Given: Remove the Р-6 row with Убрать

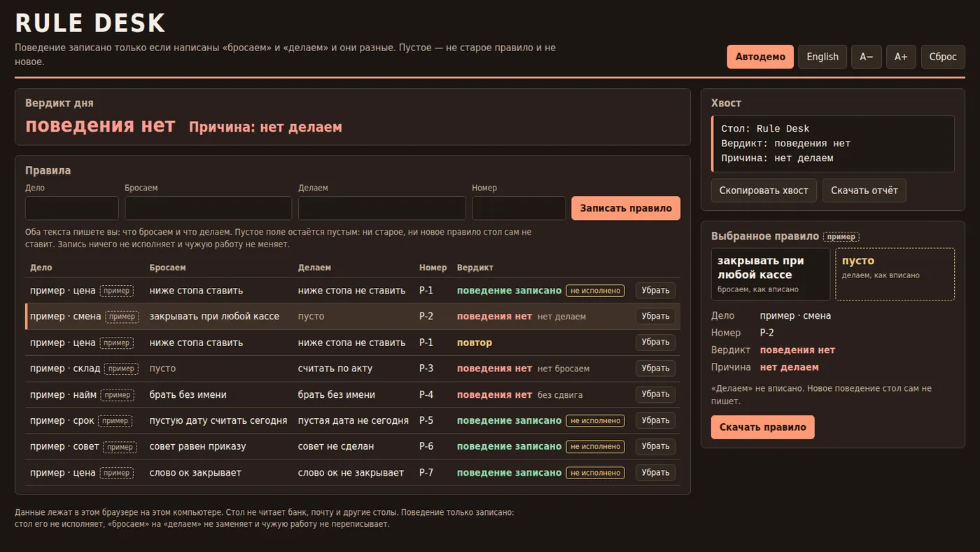Looking at the screenshot, I should pyautogui.click(x=656, y=446).
